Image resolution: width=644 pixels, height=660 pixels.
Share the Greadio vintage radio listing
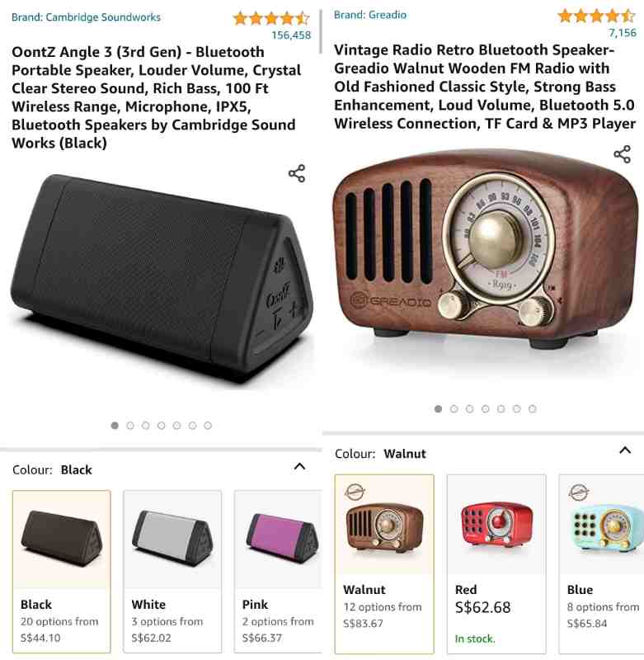[622, 154]
